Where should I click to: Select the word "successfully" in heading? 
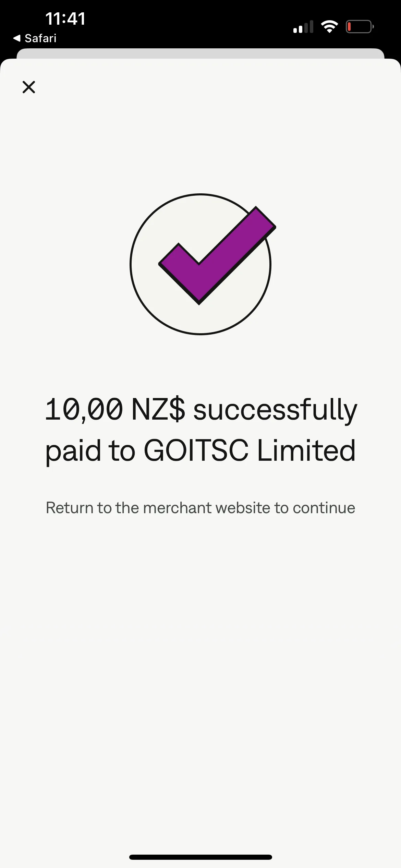point(275,410)
